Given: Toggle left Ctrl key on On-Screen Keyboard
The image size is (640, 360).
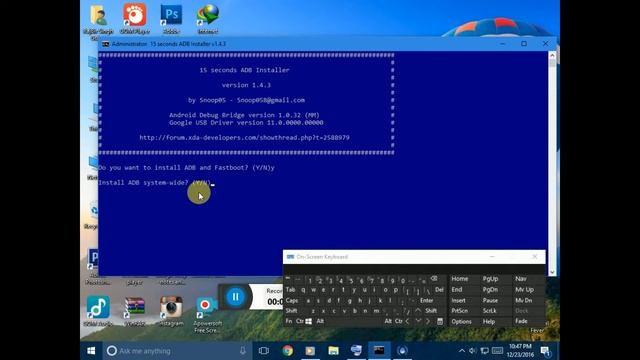Looking at the screenshot, I should pyautogui.click(x=299, y=321).
